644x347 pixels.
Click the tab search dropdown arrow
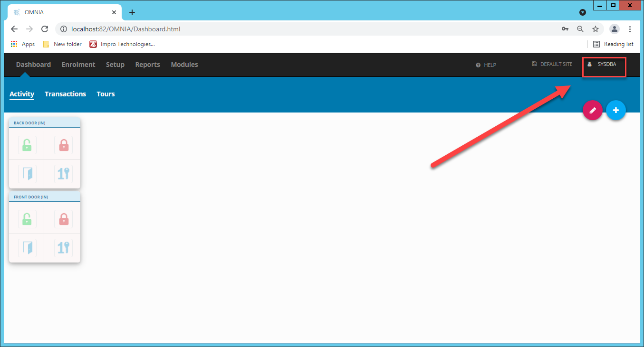(x=583, y=12)
